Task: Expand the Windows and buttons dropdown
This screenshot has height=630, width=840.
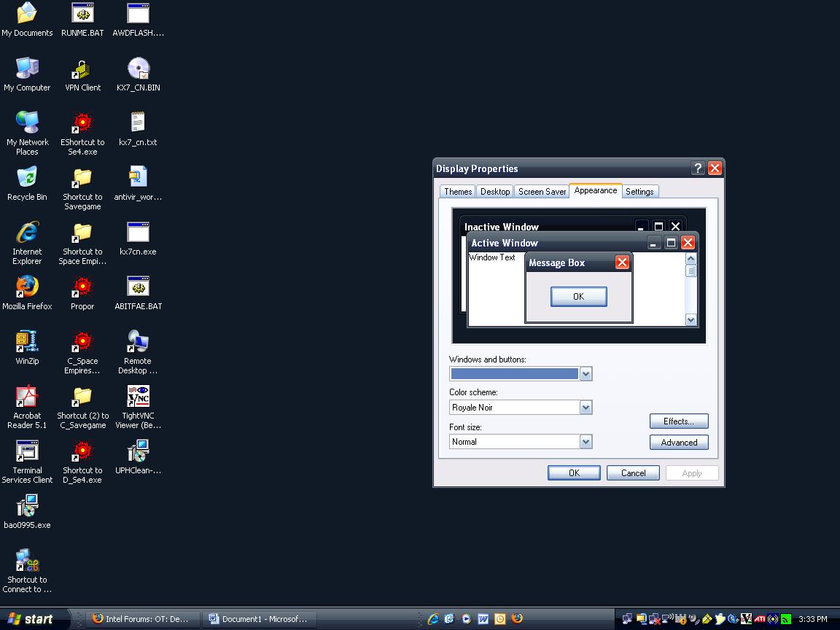Action: coord(585,374)
